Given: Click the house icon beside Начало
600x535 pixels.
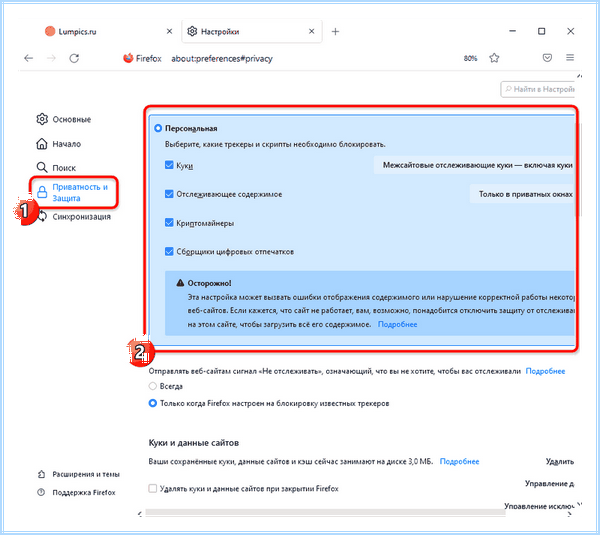Looking at the screenshot, I should 42,144.
